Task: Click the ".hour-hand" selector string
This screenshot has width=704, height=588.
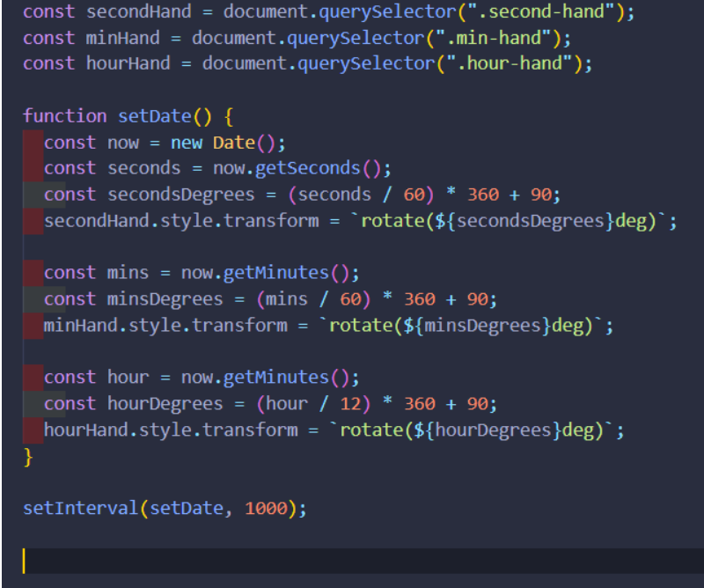Action: point(510,63)
